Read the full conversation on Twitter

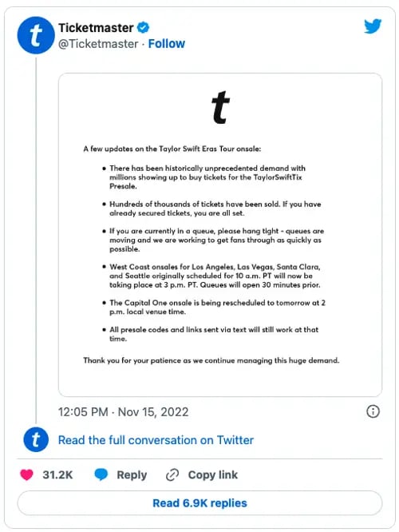(x=156, y=440)
